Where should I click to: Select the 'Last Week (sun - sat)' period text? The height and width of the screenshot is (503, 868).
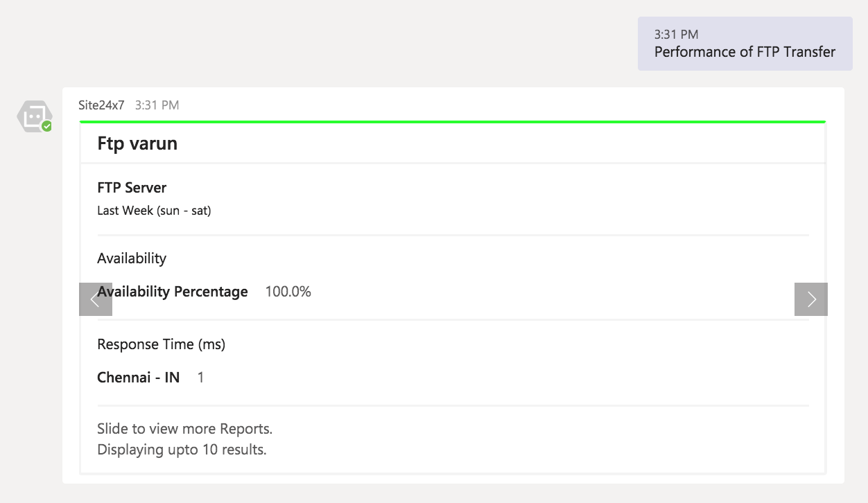[154, 211]
